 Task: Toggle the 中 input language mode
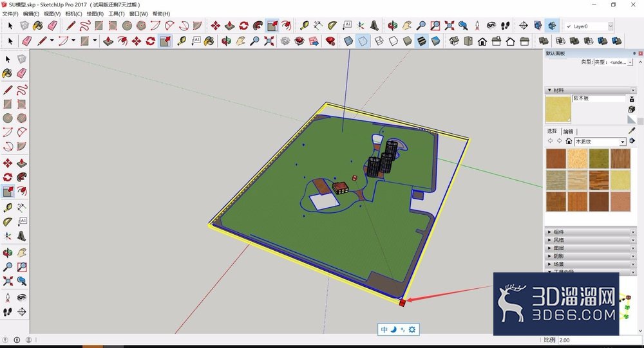(x=384, y=329)
